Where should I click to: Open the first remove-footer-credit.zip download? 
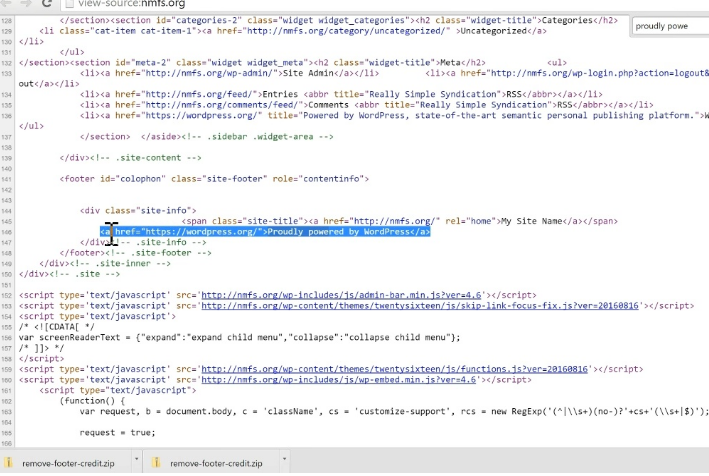click(x=68, y=463)
